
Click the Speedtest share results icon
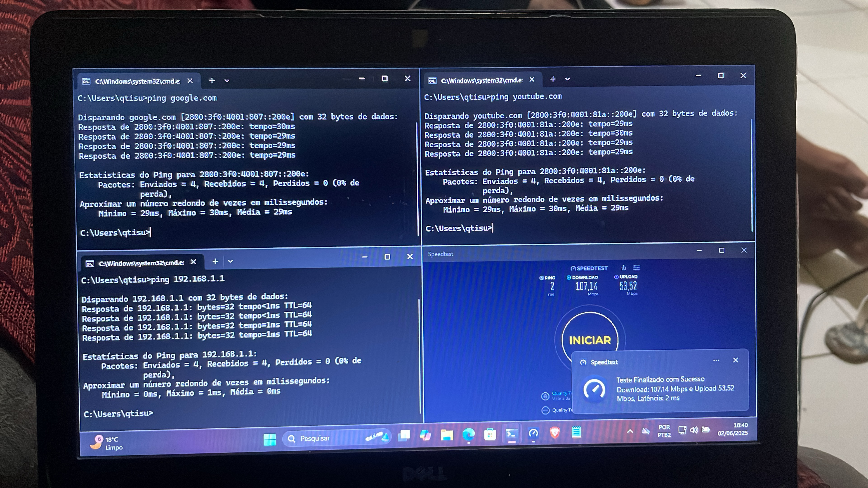click(x=623, y=268)
